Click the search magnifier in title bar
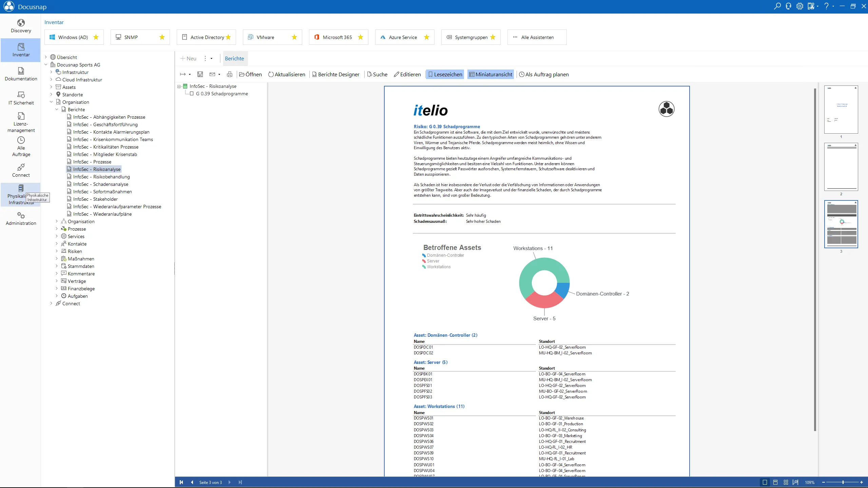 [x=777, y=6]
